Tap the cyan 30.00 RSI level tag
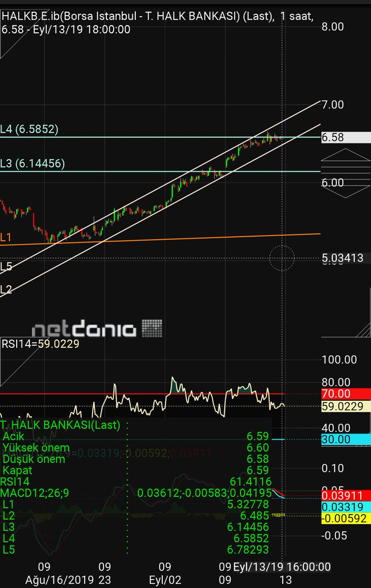 (x=346, y=440)
